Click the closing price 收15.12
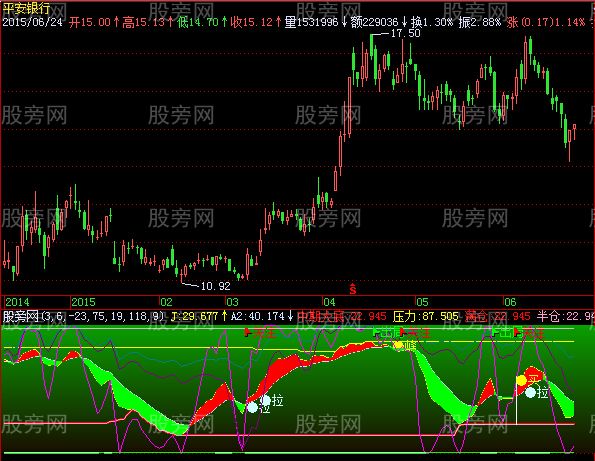This screenshot has width=595, height=461. pos(252,22)
